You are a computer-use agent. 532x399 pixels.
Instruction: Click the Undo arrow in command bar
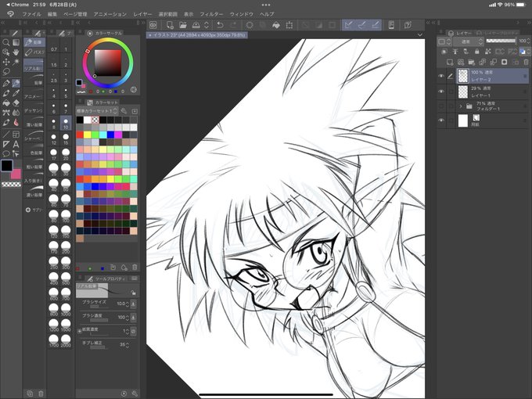pos(220,25)
